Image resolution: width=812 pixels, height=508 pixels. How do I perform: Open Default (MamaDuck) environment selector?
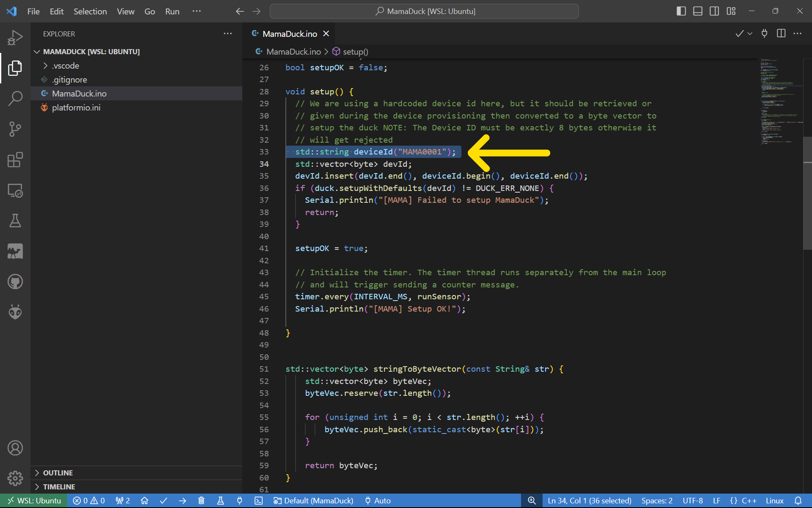point(313,501)
